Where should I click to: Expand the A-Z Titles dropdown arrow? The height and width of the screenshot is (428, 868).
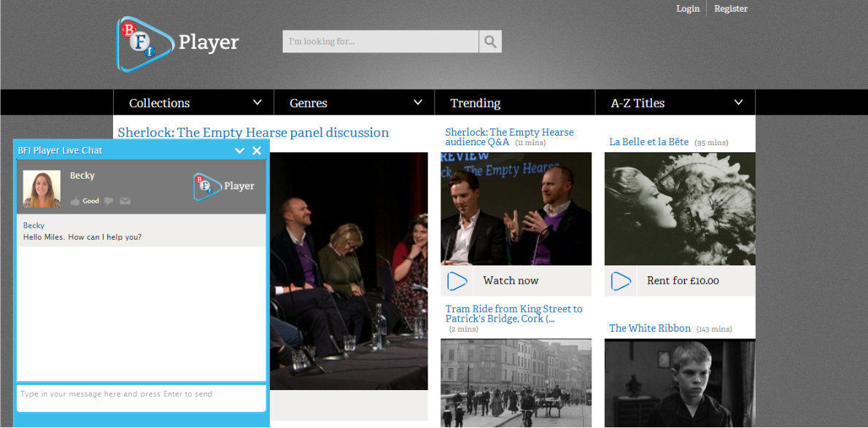point(738,102)
